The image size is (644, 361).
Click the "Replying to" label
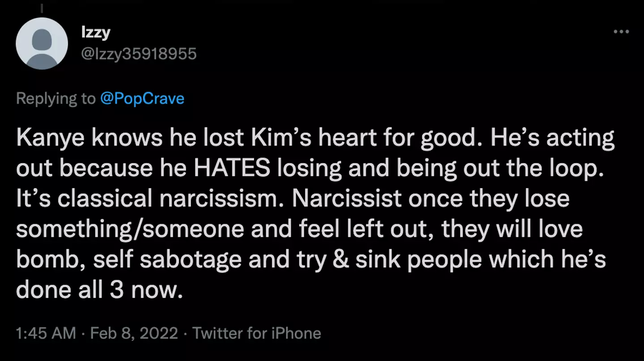[x=55, y=98]
